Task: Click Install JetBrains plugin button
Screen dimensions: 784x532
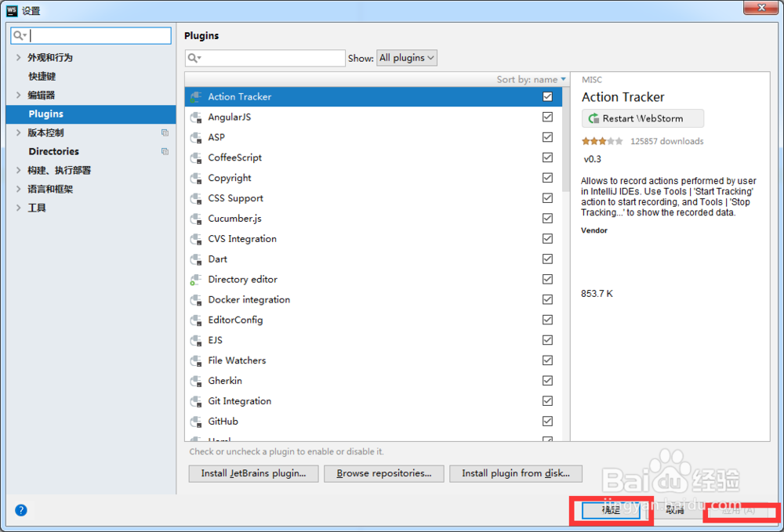Action: click(253, 473)
